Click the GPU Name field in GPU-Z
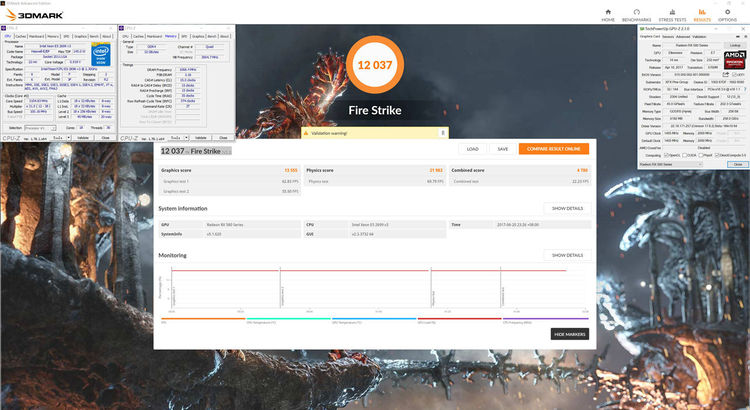The height and width of the screenshot is (410, 750). [691, 45]
